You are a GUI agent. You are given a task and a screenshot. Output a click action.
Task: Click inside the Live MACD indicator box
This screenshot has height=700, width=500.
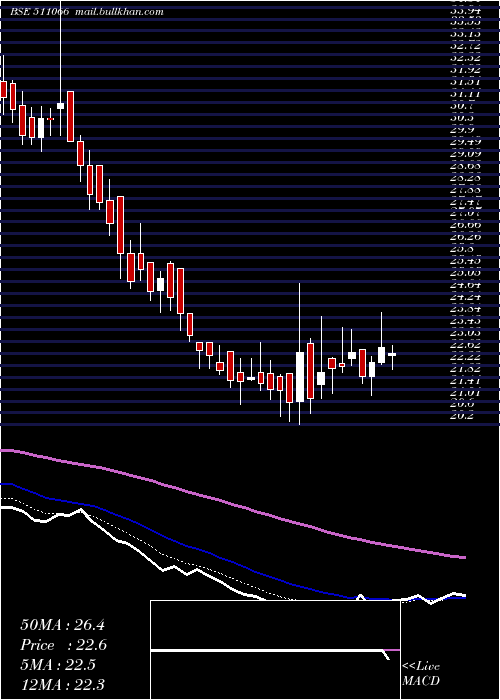click(x=275, y=650)
